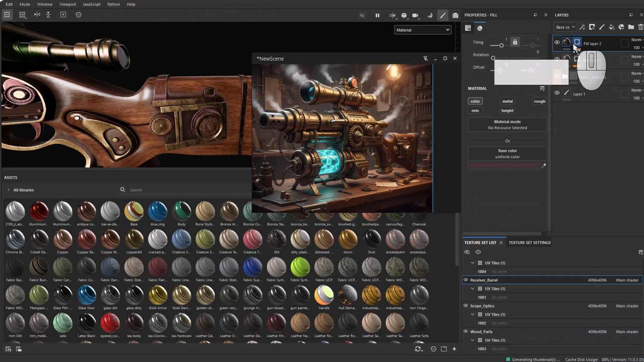
Task: Toggle the color channel button
Action: [475, 101]
